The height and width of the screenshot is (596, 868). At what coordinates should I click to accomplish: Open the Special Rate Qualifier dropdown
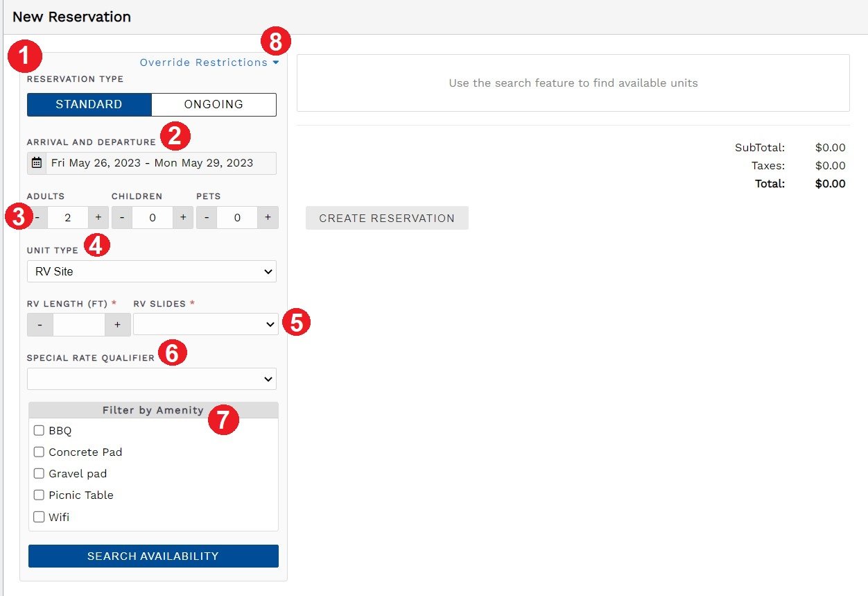pos(151,379)
